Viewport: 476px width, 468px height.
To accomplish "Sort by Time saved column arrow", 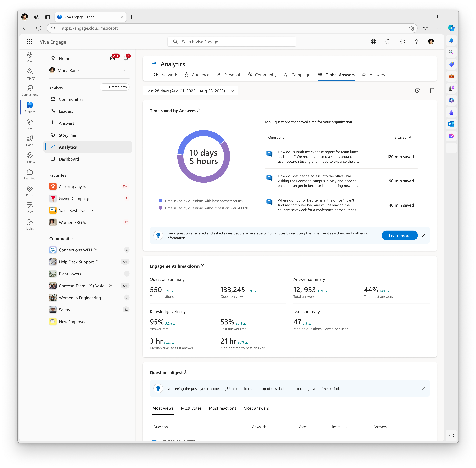I will click(410, 137).
